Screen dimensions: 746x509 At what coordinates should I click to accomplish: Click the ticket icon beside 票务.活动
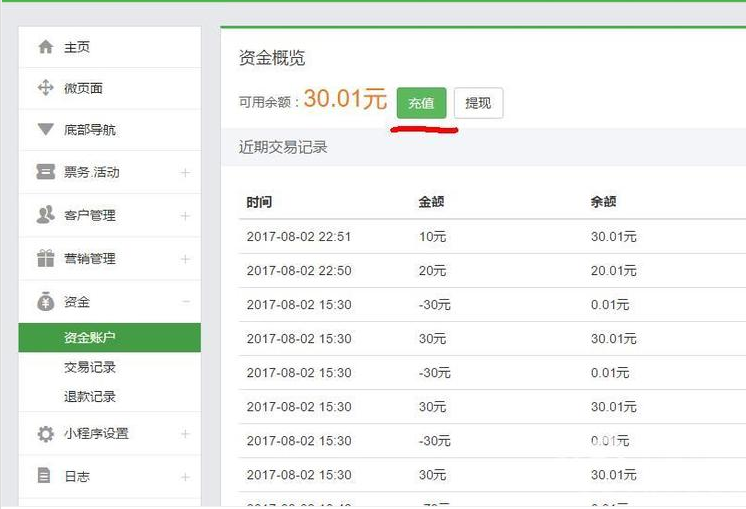pos(45,172)
